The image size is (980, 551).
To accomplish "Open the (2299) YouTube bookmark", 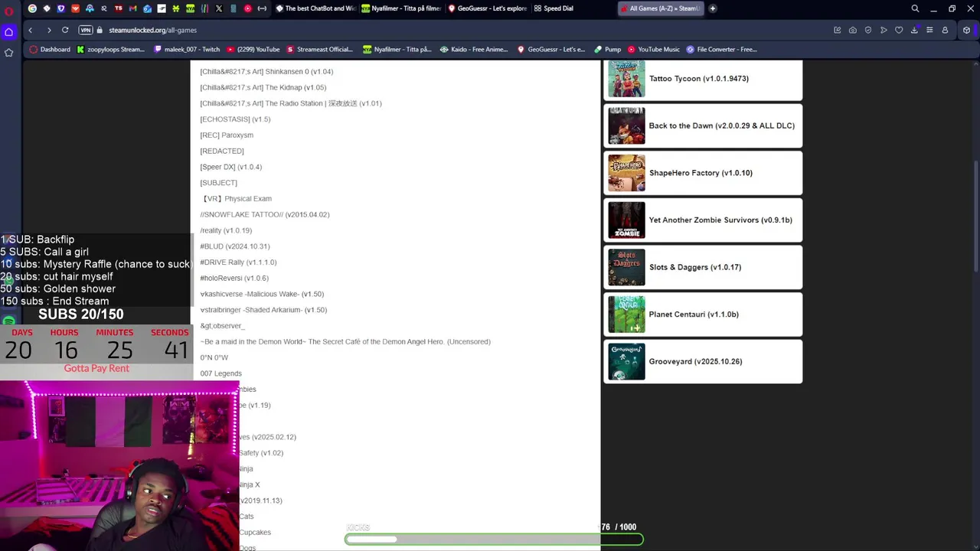I will point(253,49).
